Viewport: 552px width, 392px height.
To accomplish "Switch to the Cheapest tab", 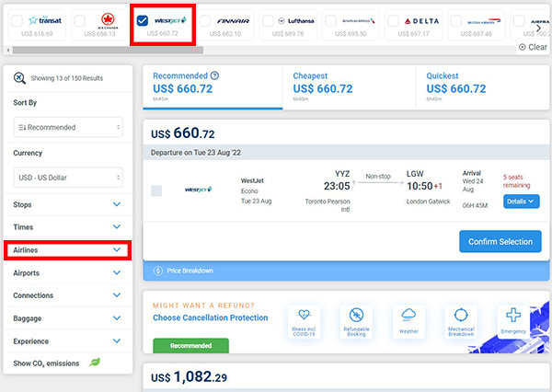I will coord(350,87).
